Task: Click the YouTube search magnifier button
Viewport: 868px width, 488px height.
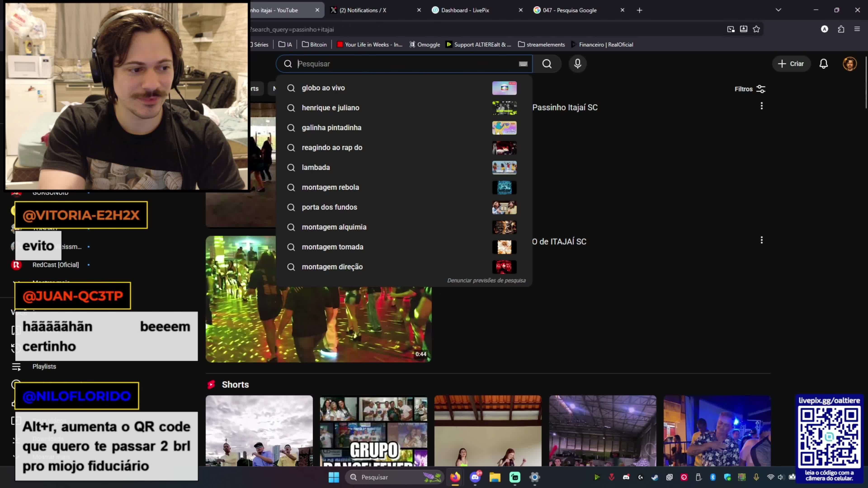Action: pos(547,64)
